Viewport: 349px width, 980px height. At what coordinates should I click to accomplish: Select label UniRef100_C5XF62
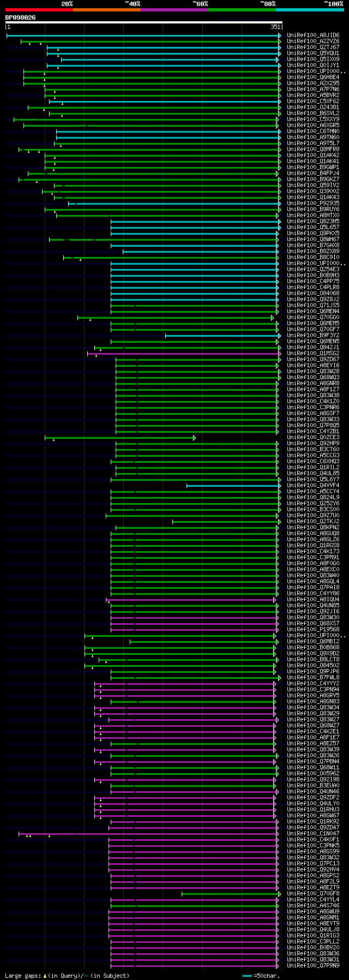coord(313,101)
